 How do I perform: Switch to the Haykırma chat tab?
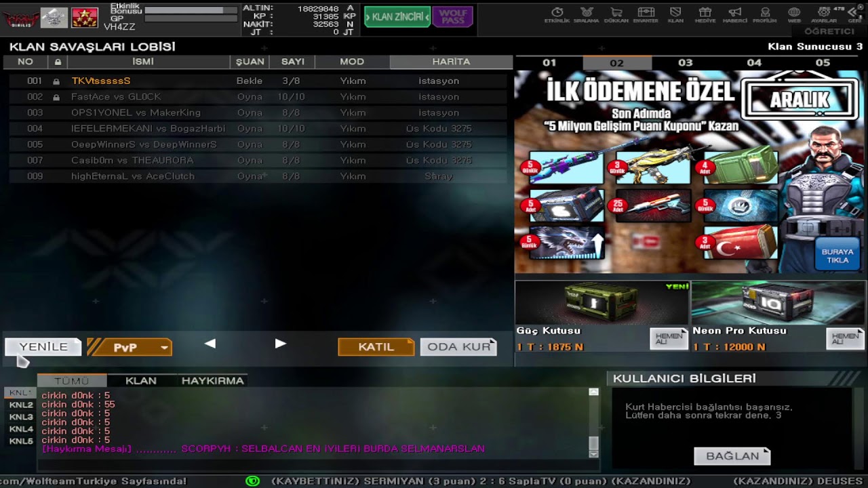coord(212,381)
